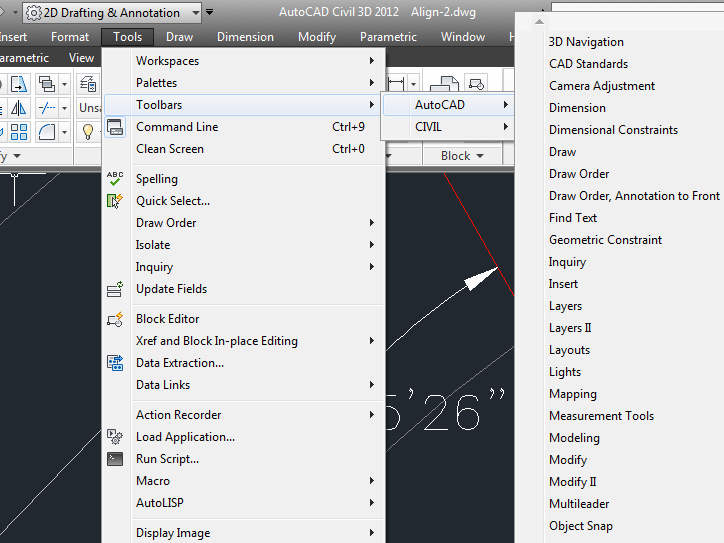Click the Command Line icon in the Tools menu
Viewport: 724px width, 543px height.
tap(115, 127)
